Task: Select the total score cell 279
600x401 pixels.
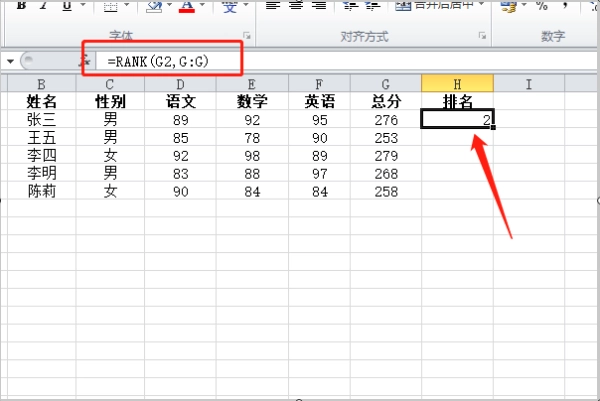Action: coord(386,155)
